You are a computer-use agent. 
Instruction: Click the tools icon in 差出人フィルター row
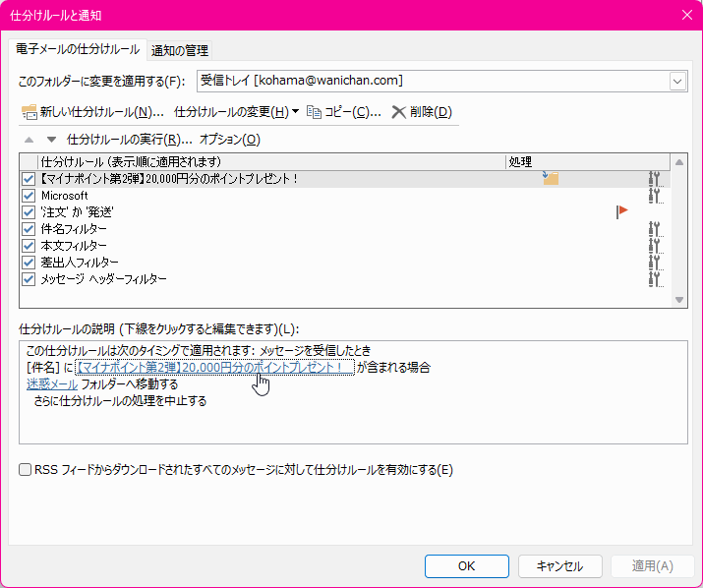point(655,263)
